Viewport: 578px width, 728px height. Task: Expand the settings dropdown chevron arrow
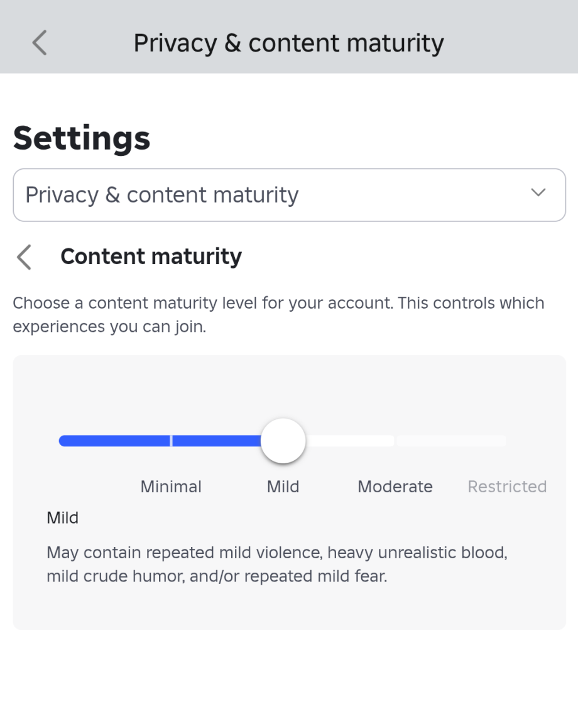coord(538,193)
